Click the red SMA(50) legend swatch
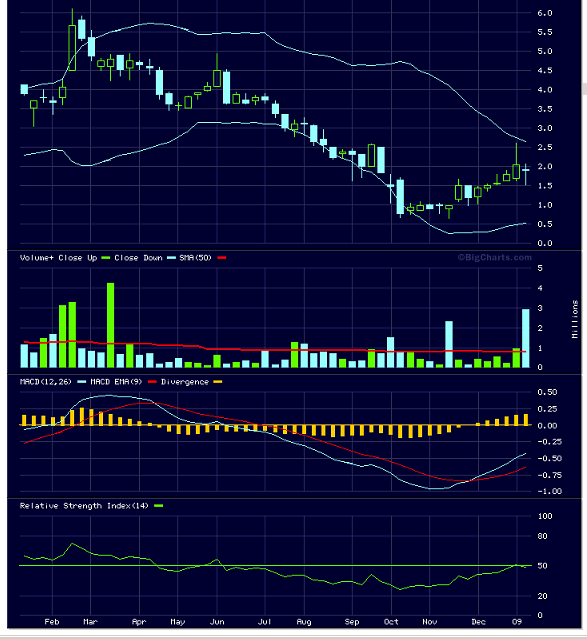Image resolution: width=587 pixels, height=639 pixels. (221, 258)
